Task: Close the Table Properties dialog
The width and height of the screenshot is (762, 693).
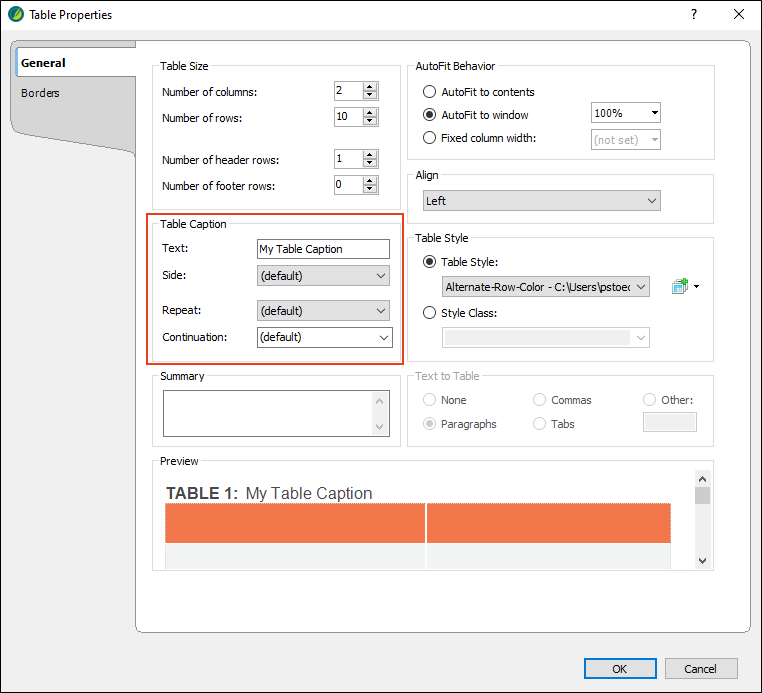Action: pos(739,14)
